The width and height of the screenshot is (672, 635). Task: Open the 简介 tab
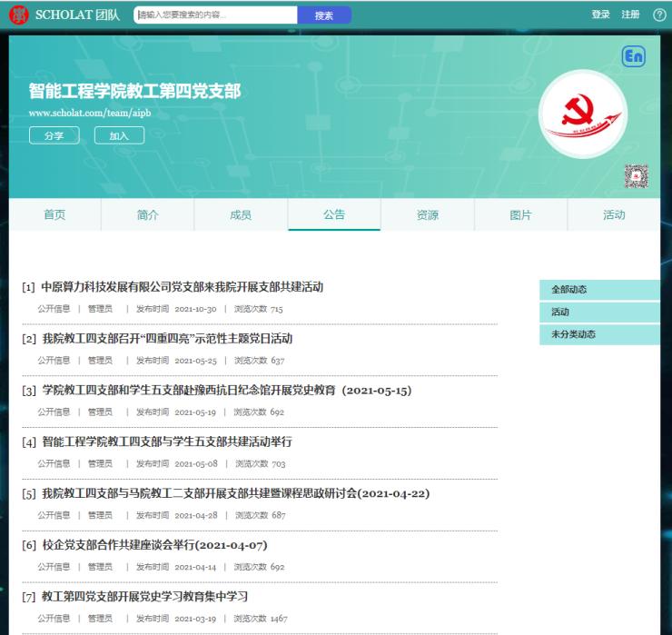(x=147, y=215)
